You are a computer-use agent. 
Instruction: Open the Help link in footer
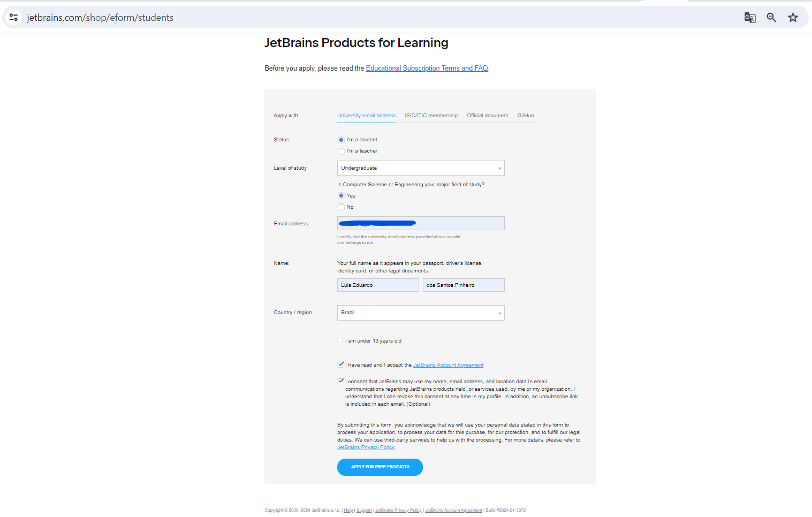click(x=348, y=510)
